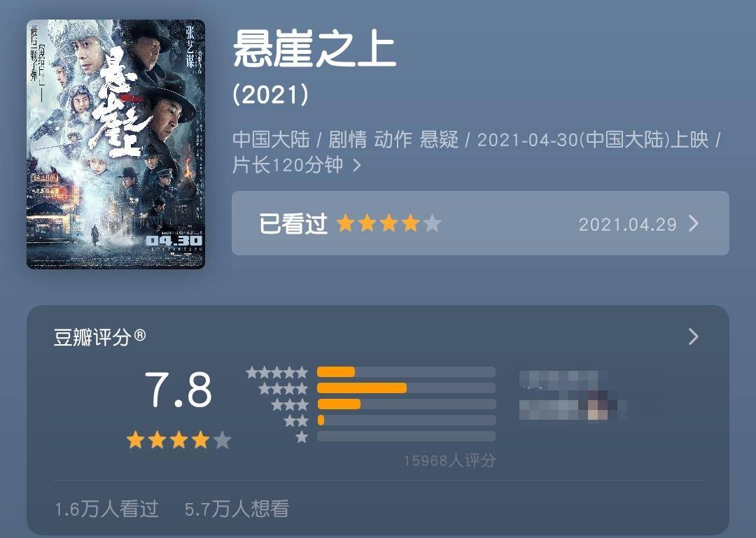Open the 15968人评分 ratings count

[x=449, y=461]
